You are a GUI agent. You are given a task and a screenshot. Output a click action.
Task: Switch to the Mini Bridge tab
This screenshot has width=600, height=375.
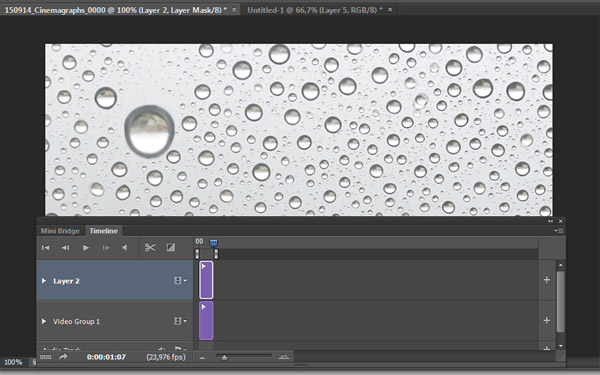60,231
